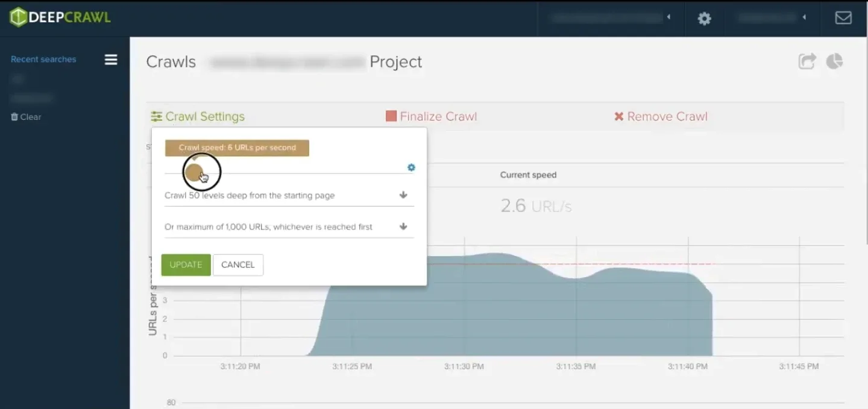Open the settings gear in top bar

click(704, 19)
